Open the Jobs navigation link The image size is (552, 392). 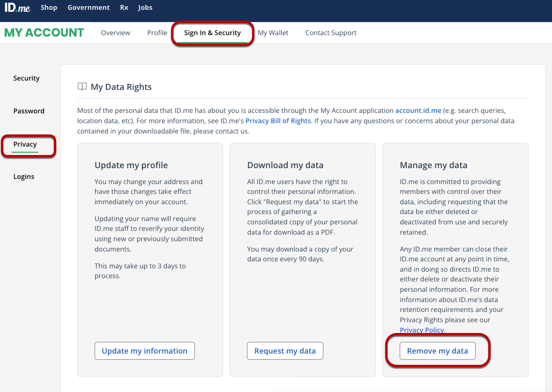[145, 7]
